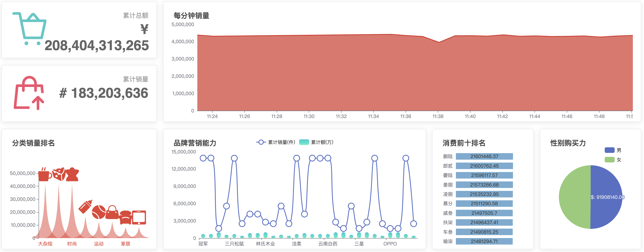This screenshot has width=644, height=252.
Task: Click the 11:38 dip in sales chart
Action: (x=439, y=42)
